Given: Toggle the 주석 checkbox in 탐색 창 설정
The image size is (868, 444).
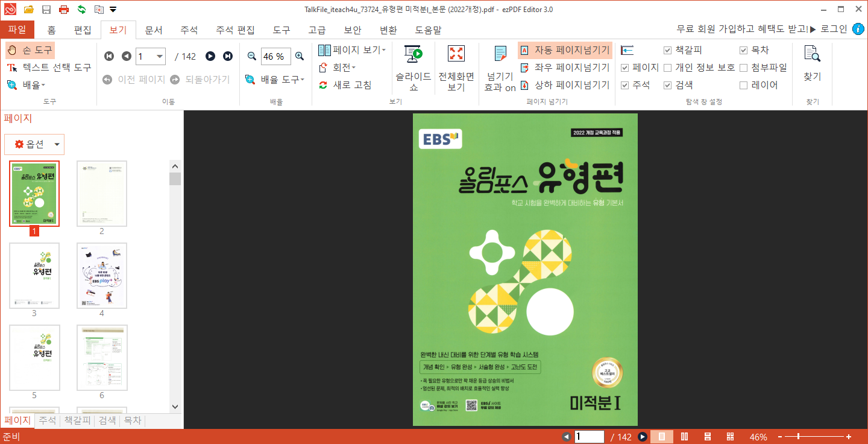Looking at the screenshot, I should pyautogui.click(x=624, y=85).
